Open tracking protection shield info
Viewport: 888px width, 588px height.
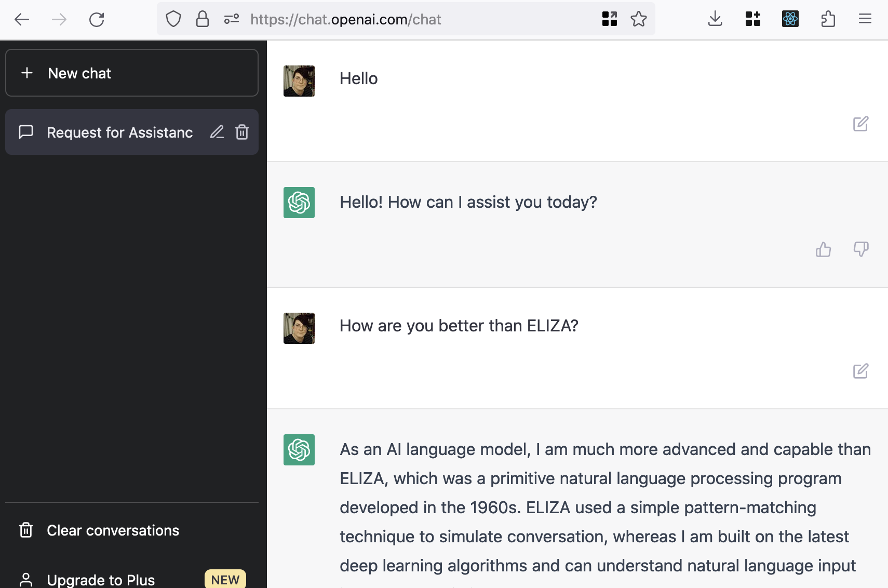[x=173, y=19]
